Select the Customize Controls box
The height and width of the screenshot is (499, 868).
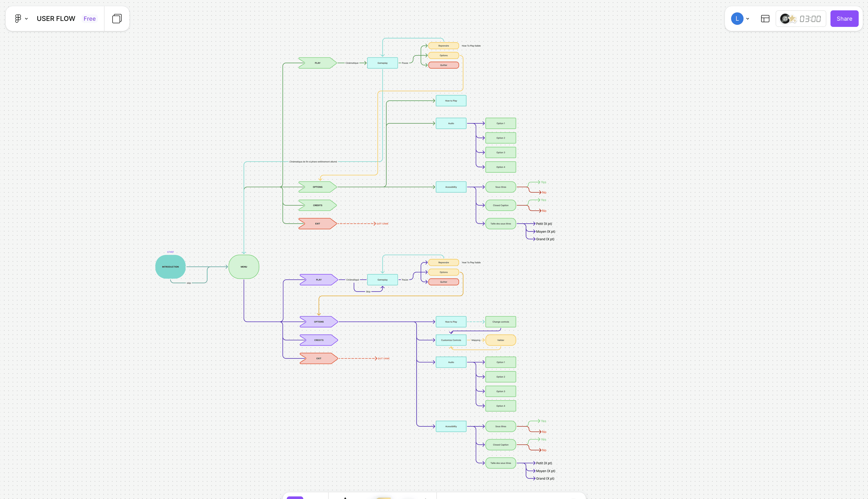(451, 340)
